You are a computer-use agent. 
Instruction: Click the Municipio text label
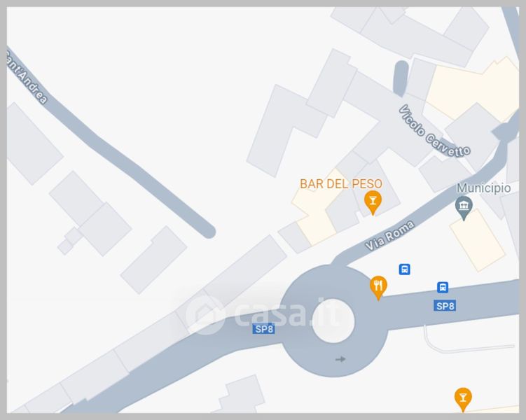pos(483,188)
